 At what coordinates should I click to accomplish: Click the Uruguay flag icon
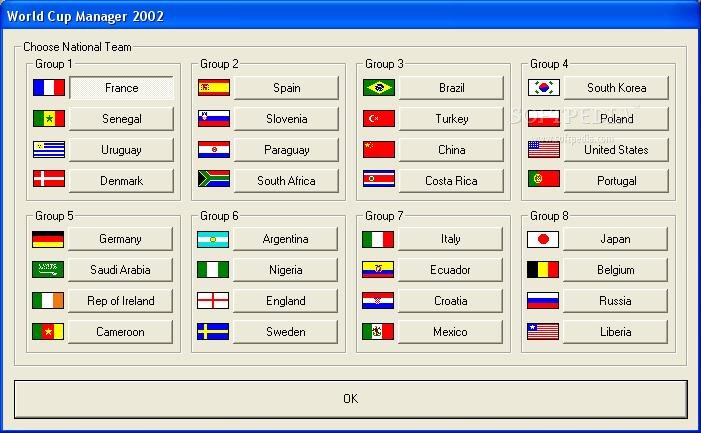pyautogui.click(x=49, y=150)
